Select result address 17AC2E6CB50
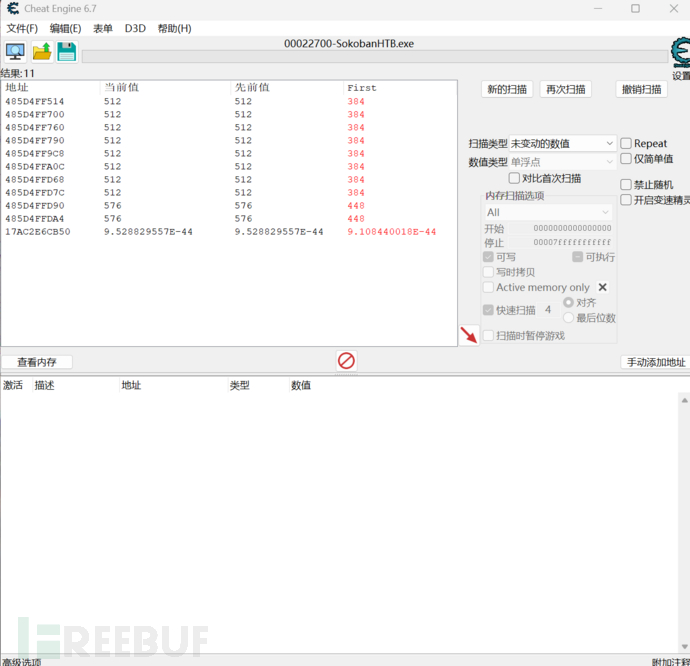The height and width of the screenshot is (666, 690). pyautogui.click(x=37, y=232)
